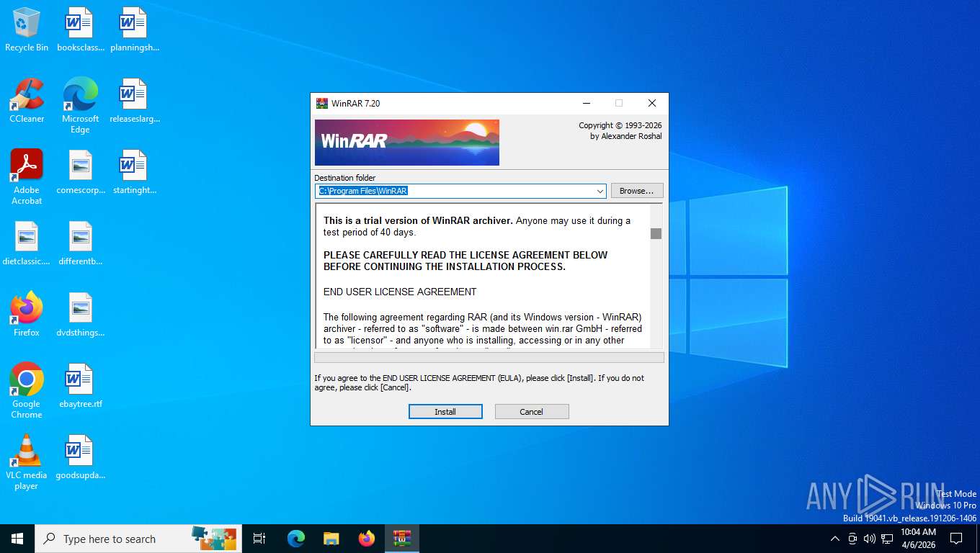Close the WinRAR 7.20 window

652,103
